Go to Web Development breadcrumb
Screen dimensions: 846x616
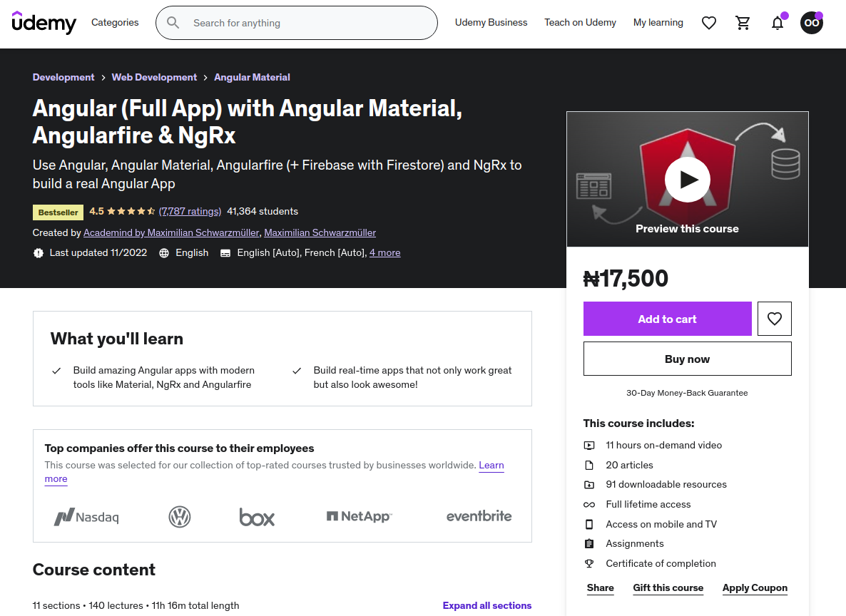(x=154, y=77)
